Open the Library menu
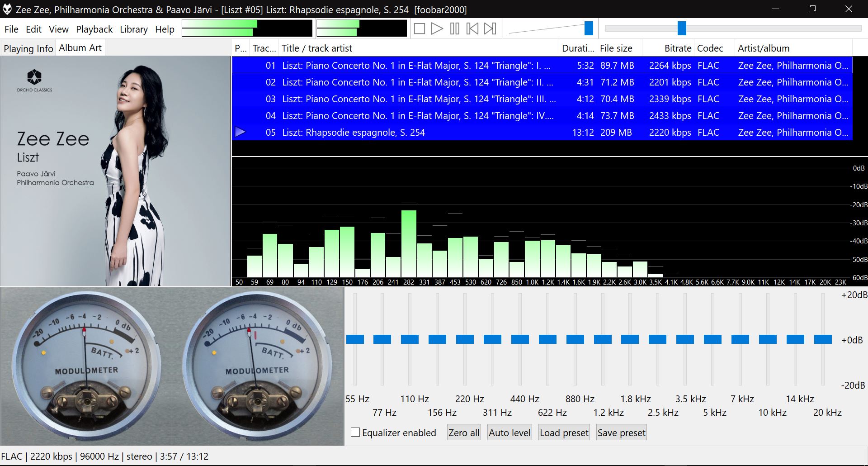The height and width of the screenshot is (466, 868). (134, 29)
